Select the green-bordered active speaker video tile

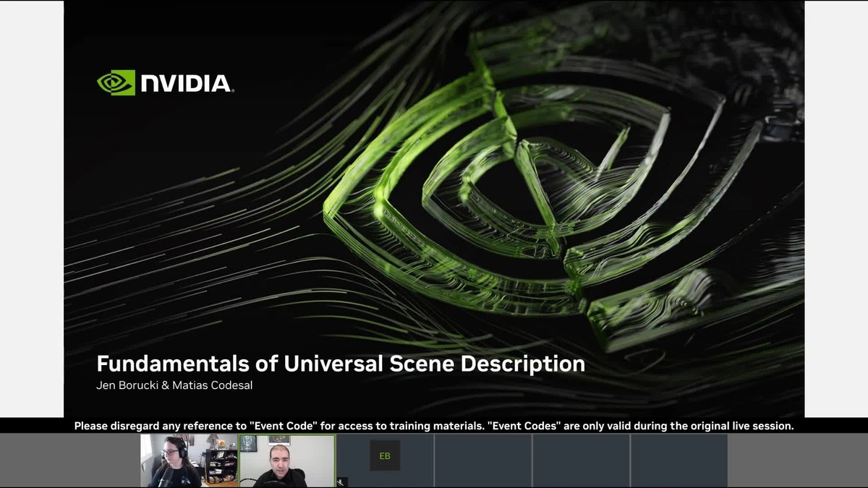[x=287, y=461]
